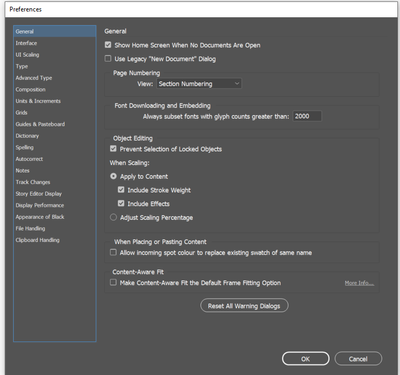Viewport: 400px width, 375px height.
Task: Click the Cancel button
Action: [358, 359]
